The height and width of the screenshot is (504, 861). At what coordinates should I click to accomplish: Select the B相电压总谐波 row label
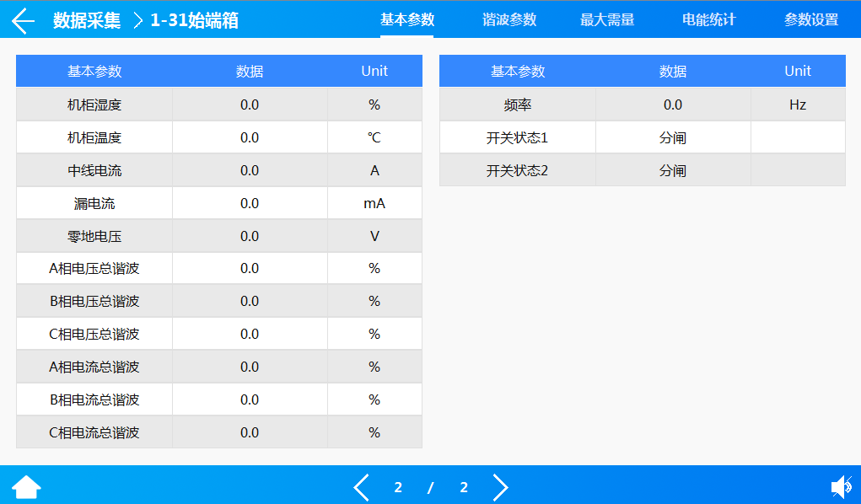tap(94, 302)
